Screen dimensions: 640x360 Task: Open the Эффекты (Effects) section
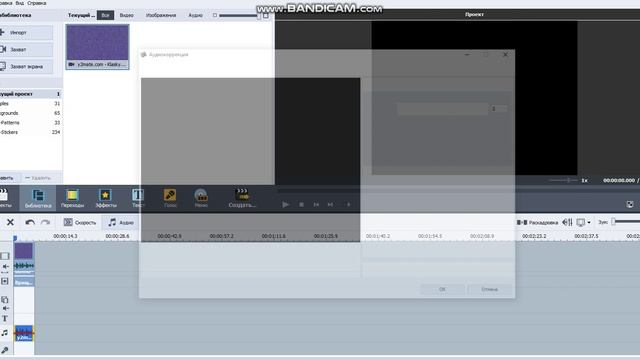click(106, 198)
